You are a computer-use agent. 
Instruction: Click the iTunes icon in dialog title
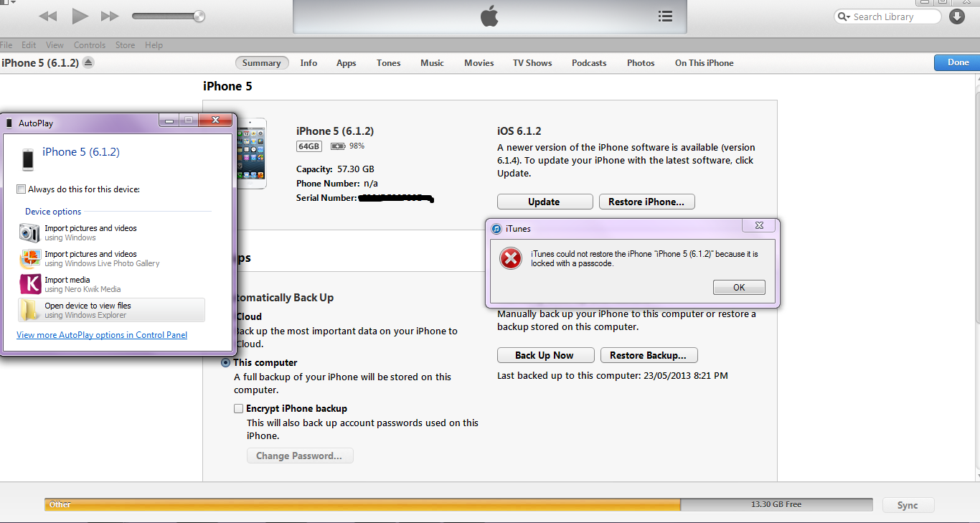[496, 229]
